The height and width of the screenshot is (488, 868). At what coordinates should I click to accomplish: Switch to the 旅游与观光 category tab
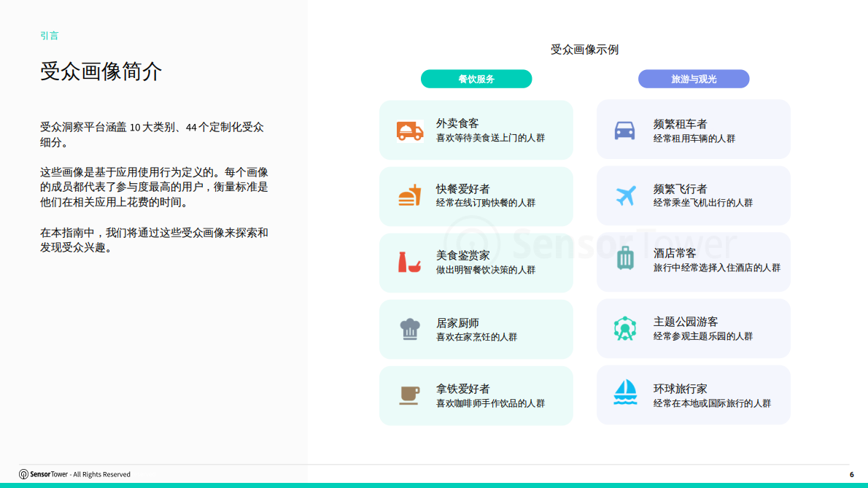[694, 78]
